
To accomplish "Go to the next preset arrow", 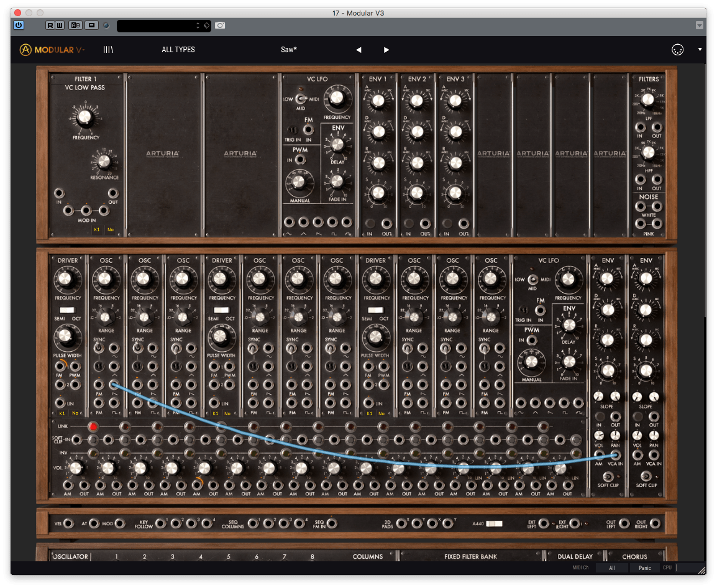I will 386,50.
